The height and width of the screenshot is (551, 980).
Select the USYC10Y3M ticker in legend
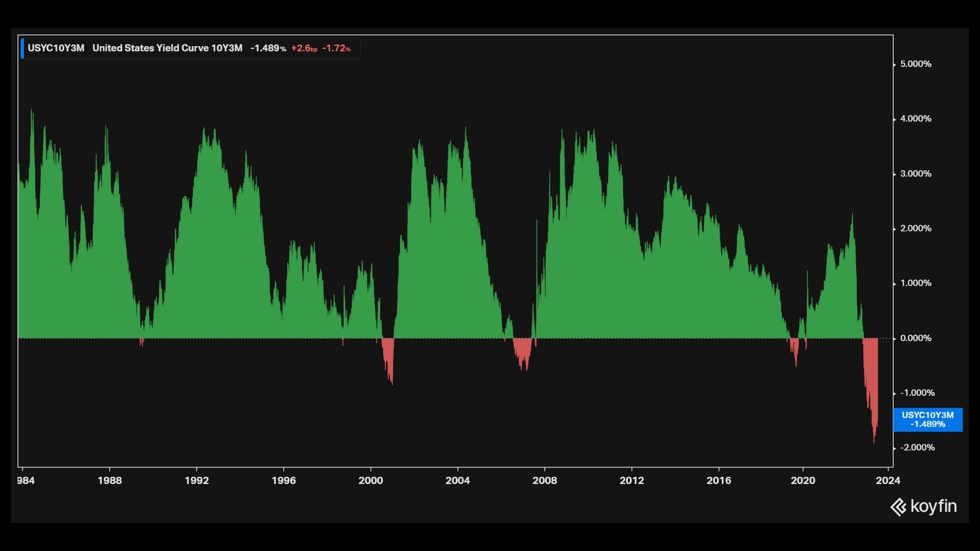56,48
